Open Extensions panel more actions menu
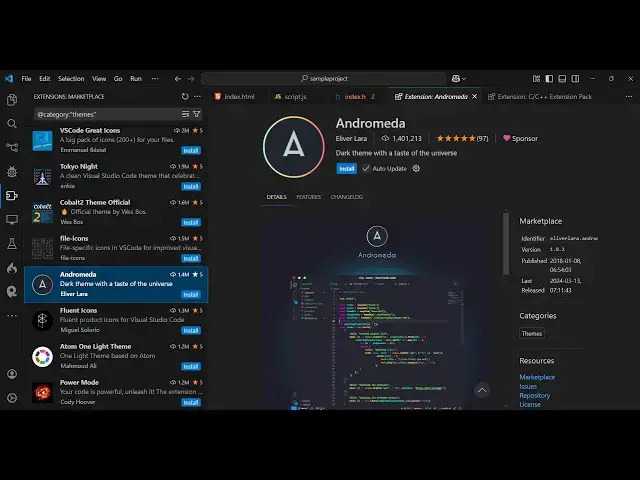The image size is (640, 480). [x=198, y=96]
